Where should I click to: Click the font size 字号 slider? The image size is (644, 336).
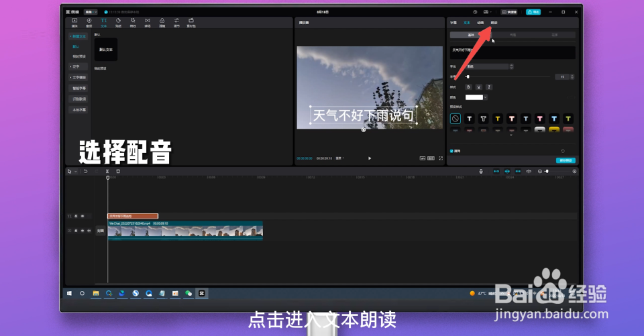coord(508,77)
